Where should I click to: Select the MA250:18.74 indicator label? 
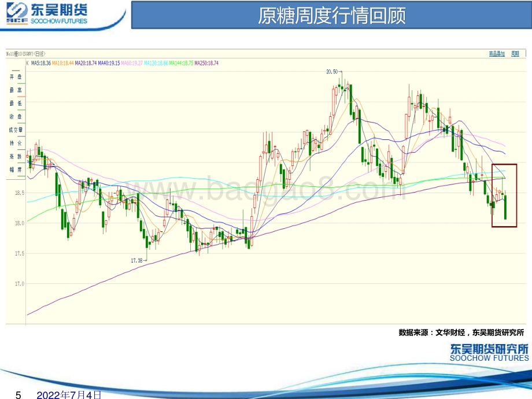click(206, 63)
